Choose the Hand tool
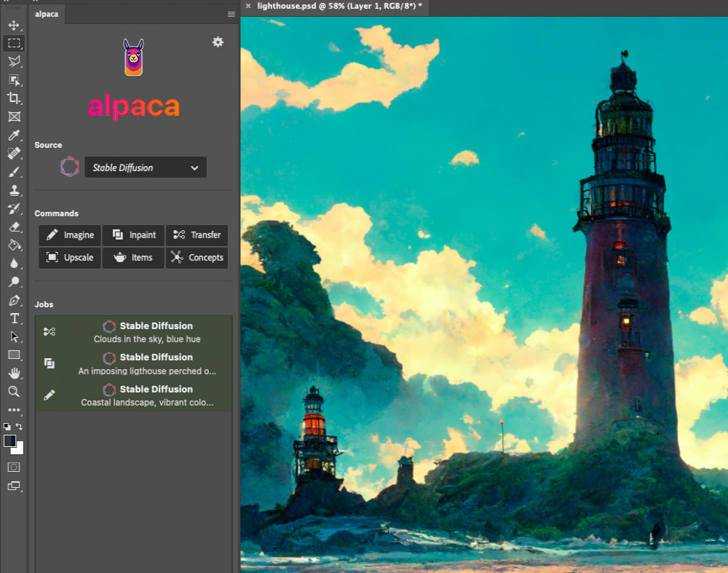 coord(14,373)
